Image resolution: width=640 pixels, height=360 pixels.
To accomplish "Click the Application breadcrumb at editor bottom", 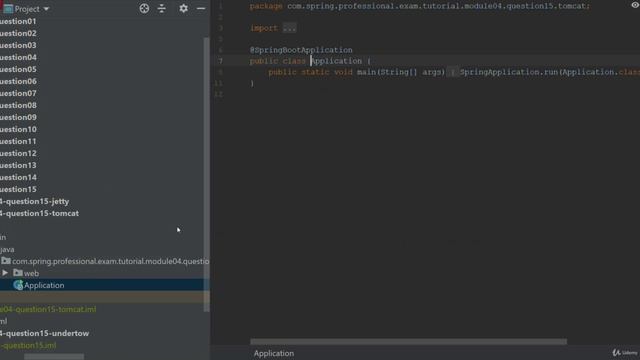I will click(x=273, y=353).
